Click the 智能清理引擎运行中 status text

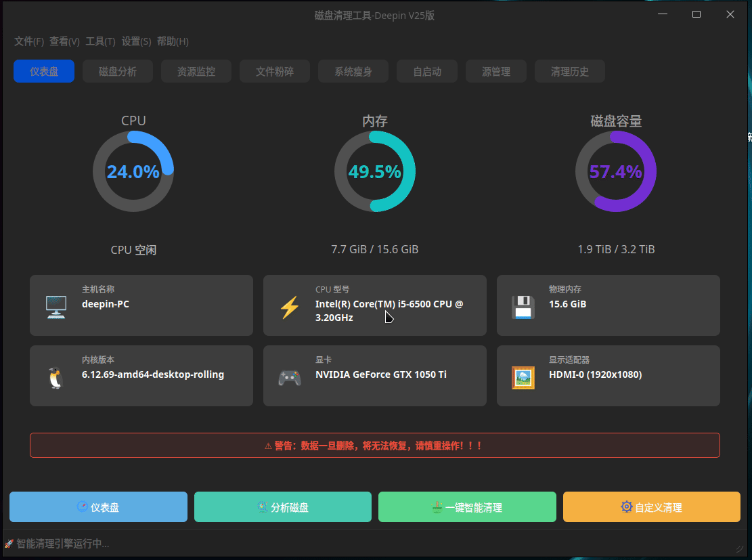pos(63,544)
